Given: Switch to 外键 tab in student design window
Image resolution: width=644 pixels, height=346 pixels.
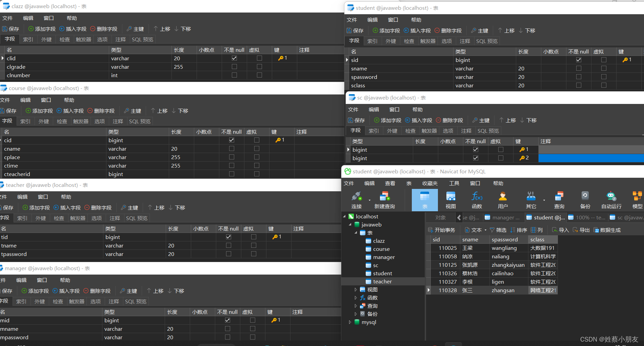Looking at the screenshot, I should pos(391,41).
